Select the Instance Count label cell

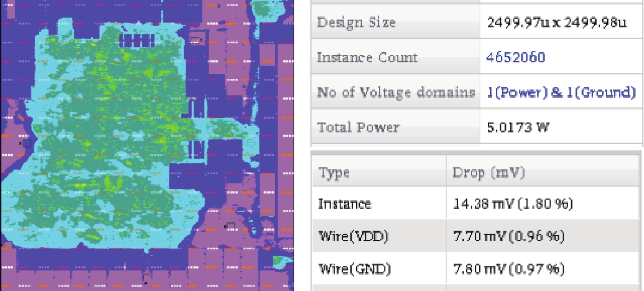(367, 57)
